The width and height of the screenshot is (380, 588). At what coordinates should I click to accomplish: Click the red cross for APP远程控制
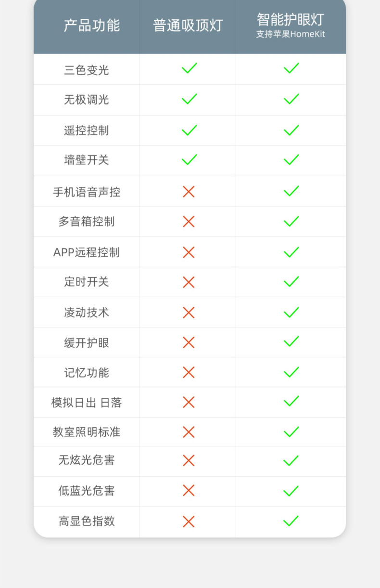click(189, 252)
